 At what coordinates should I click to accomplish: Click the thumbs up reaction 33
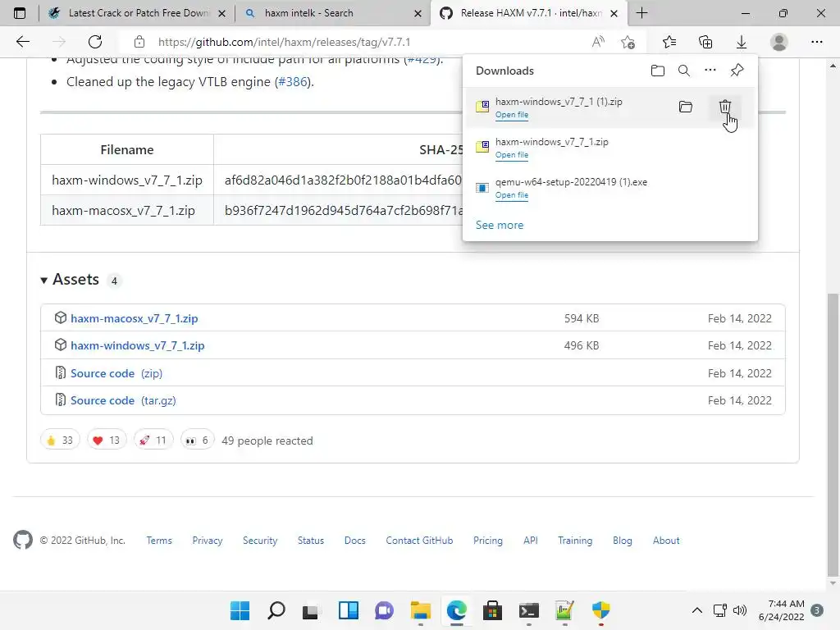coord(60,441)
